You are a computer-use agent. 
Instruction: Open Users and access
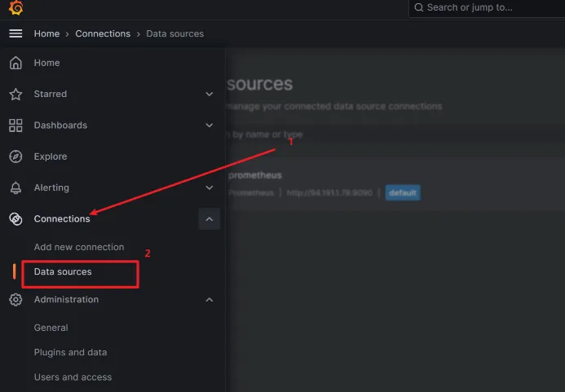click(73, 377)
